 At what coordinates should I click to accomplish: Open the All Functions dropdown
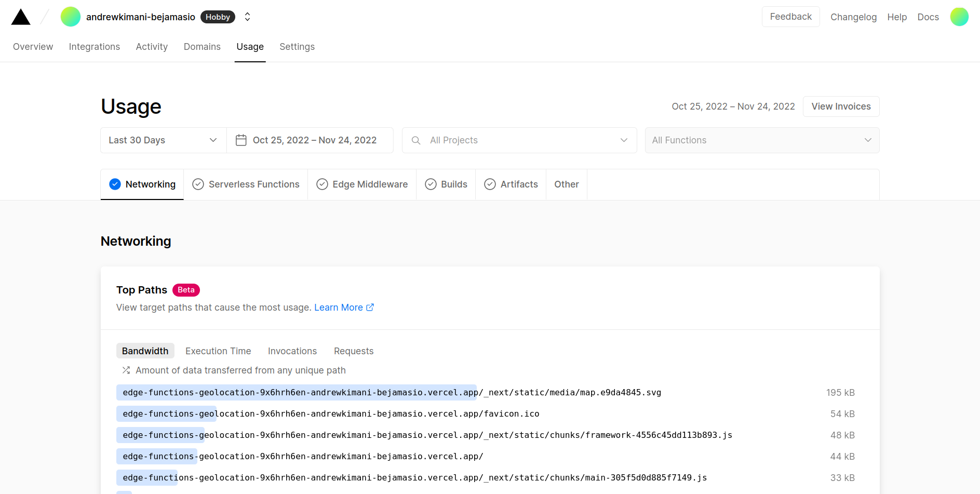tap(762, 140)
